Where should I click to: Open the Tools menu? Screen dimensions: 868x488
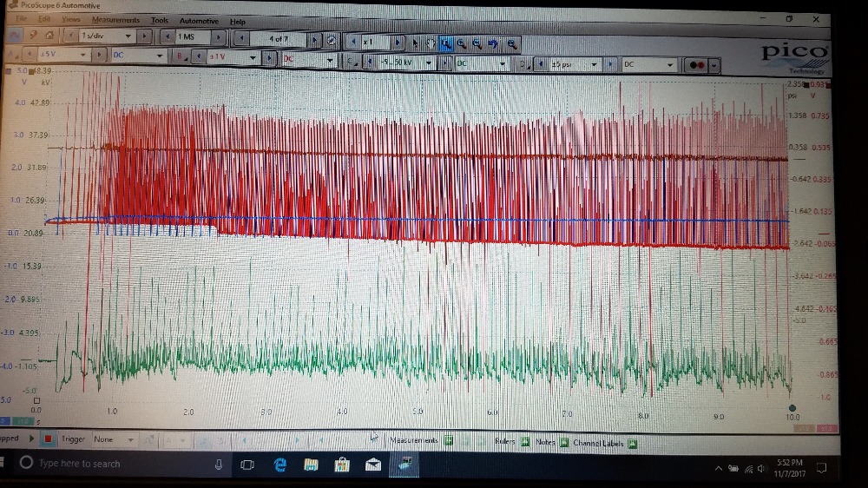click(x=160, y=20)
